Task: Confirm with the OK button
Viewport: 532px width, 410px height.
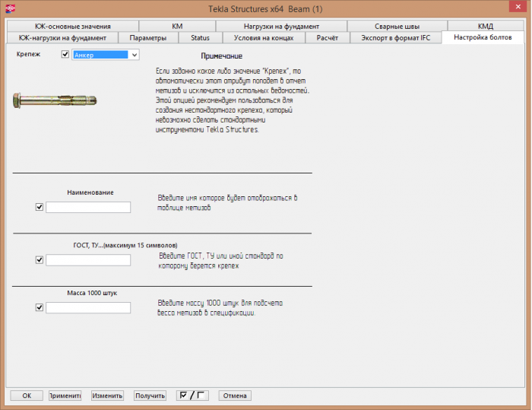Action: pyautogui.click(x=27, y=396)
